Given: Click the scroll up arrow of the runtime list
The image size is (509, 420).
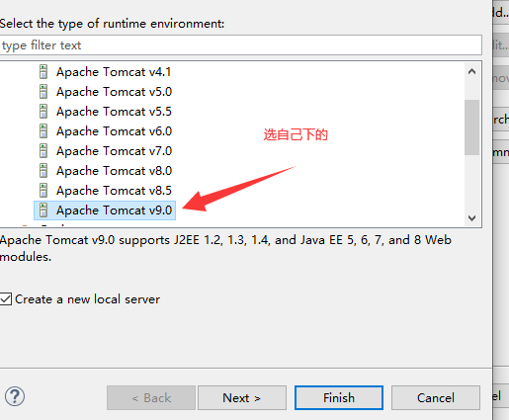Looking at the screenshot, I should (471, 71).
